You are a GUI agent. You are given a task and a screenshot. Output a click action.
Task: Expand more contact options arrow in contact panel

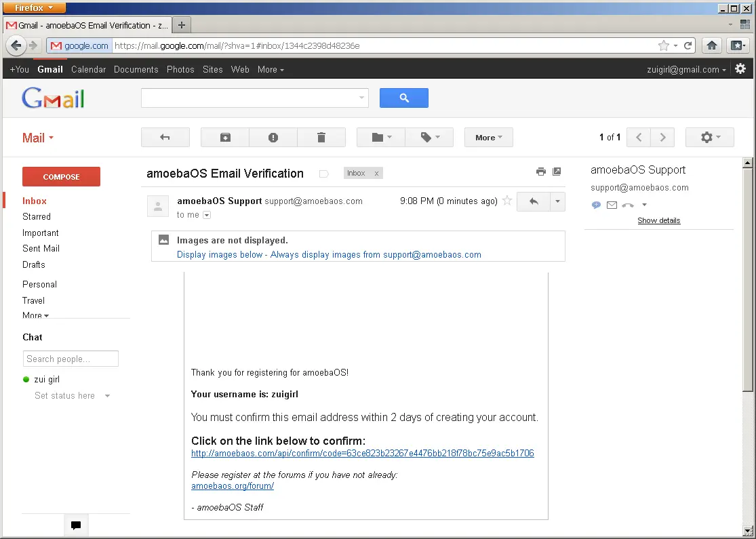point(645,205)
